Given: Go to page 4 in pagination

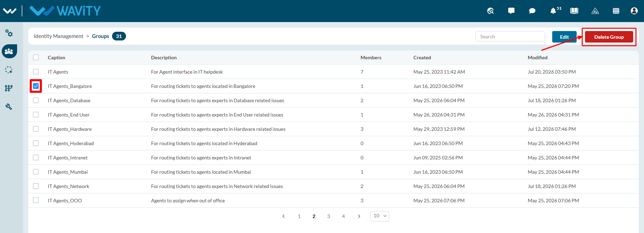Looking at the screenshot, I should [343, 216].
